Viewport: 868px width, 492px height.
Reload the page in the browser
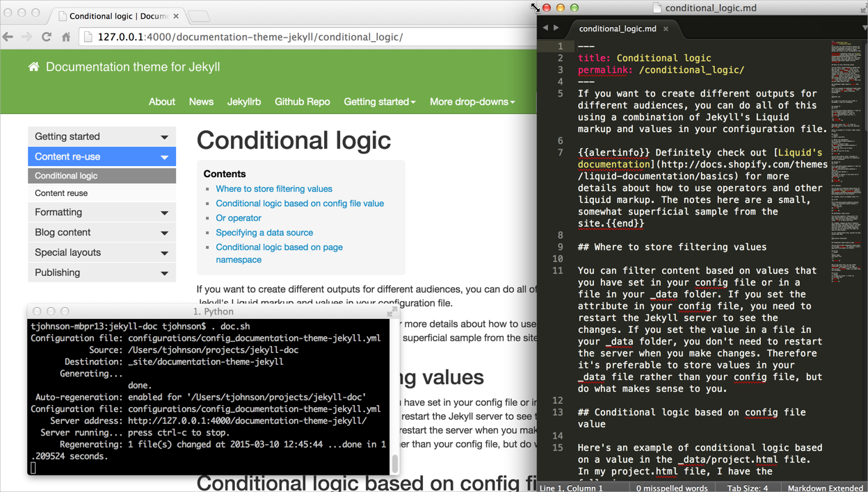pos(47,37)
